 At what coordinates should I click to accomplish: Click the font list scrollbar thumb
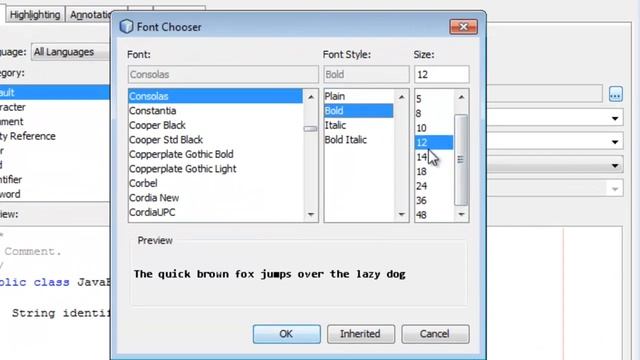[310, 129]
